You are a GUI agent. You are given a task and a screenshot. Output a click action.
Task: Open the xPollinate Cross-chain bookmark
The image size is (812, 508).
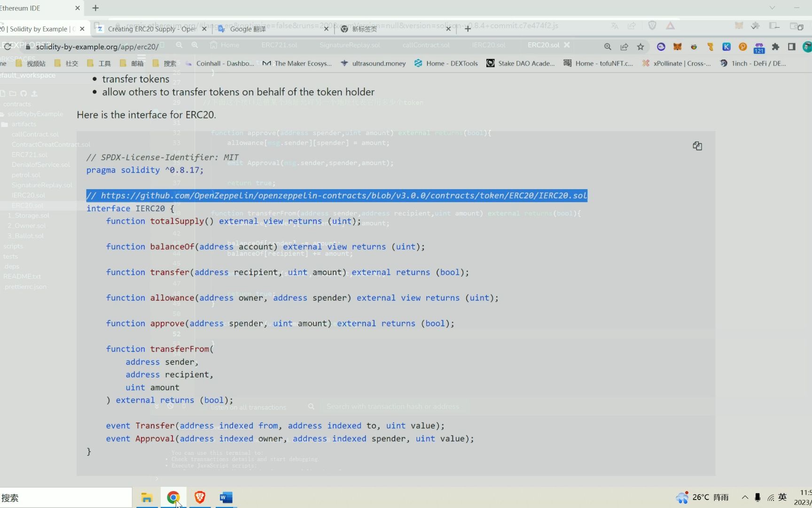(676, 63)
